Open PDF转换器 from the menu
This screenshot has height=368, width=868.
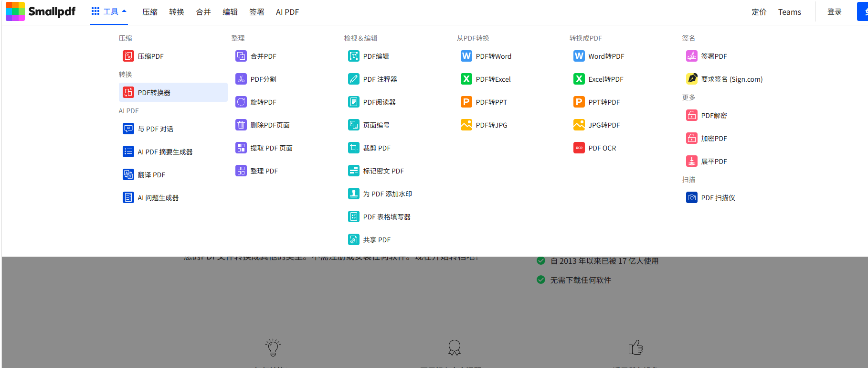(154, 93)
